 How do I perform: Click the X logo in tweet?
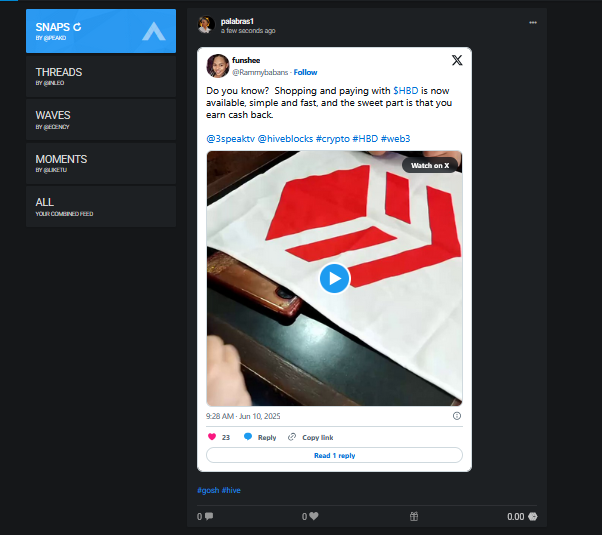tap(457, 60)
